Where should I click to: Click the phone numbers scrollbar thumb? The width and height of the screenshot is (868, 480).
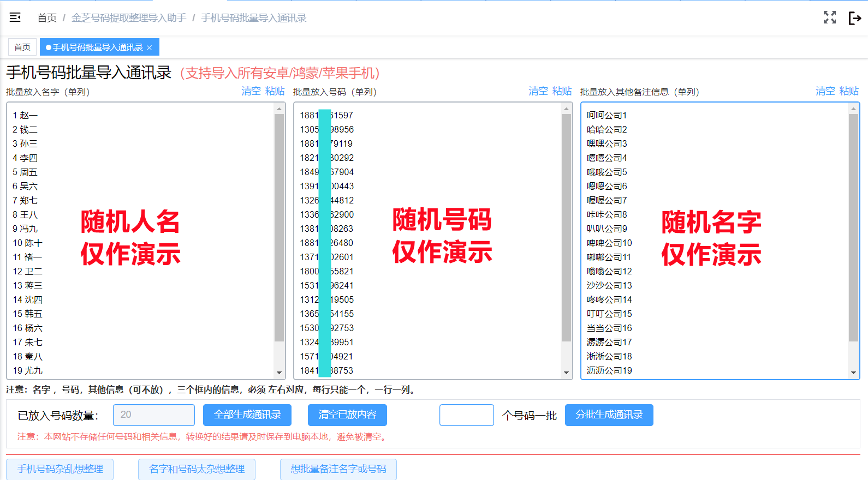566,227
